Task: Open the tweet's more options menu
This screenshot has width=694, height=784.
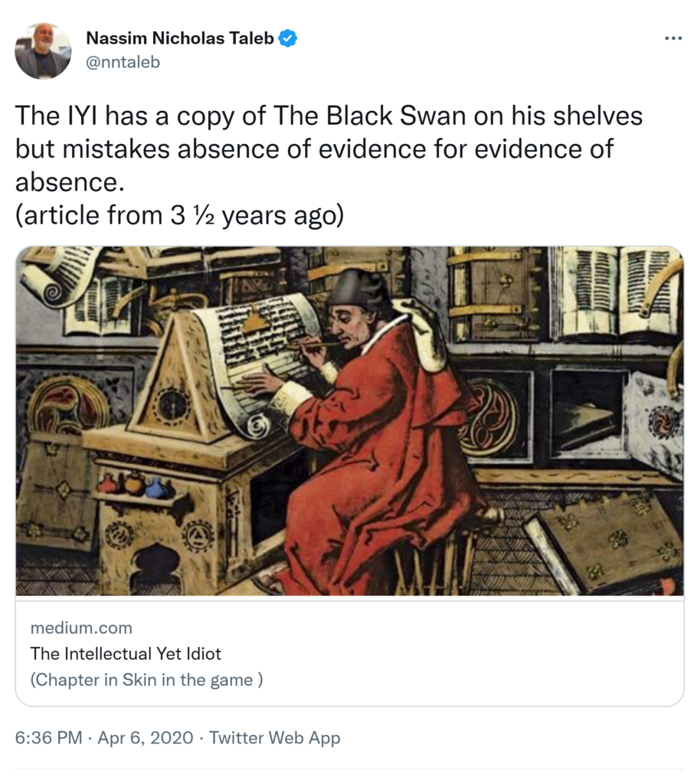Action: tap(673, 39)
